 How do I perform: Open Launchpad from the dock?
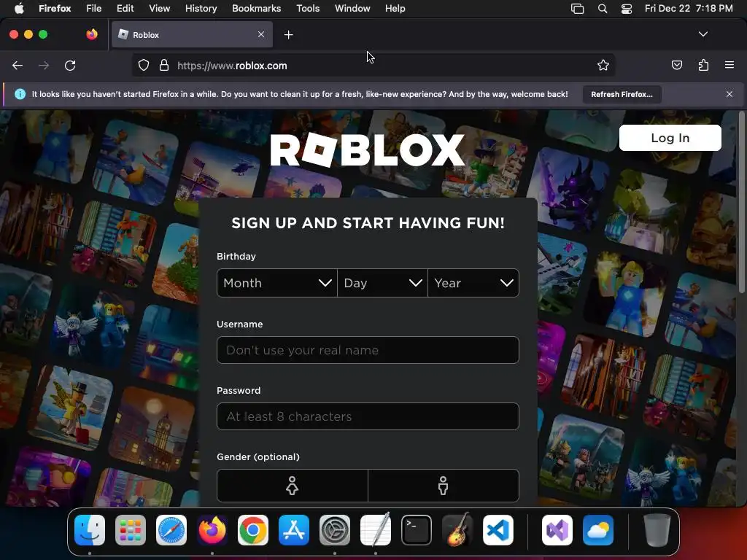pyautogui.click(x=131, y=530)
